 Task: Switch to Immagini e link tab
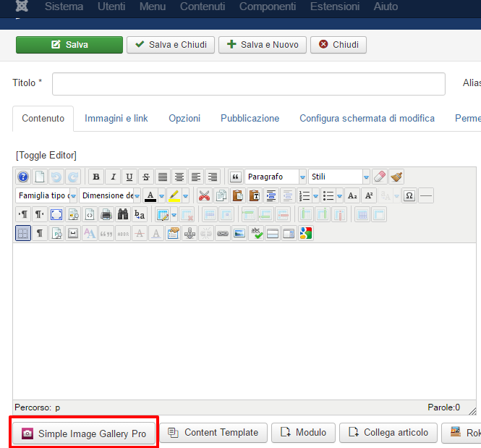pyautogui.click(x=116, y=119)
